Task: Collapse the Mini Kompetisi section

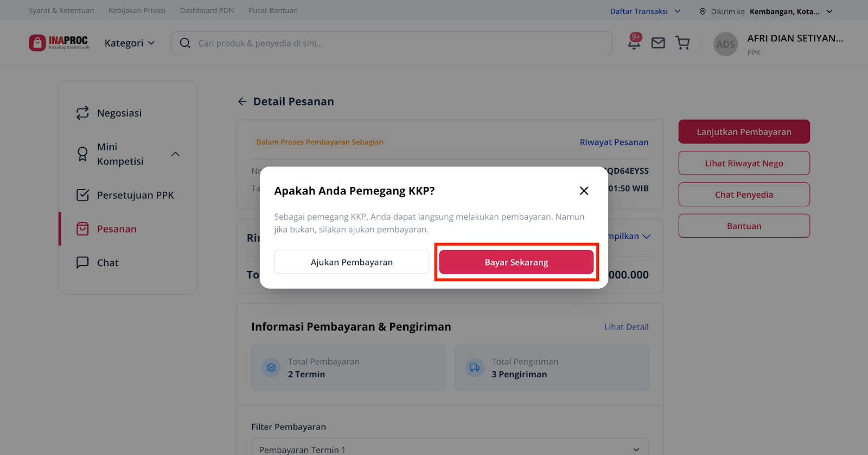Action: pyautogui.click(x=175, y=154)
